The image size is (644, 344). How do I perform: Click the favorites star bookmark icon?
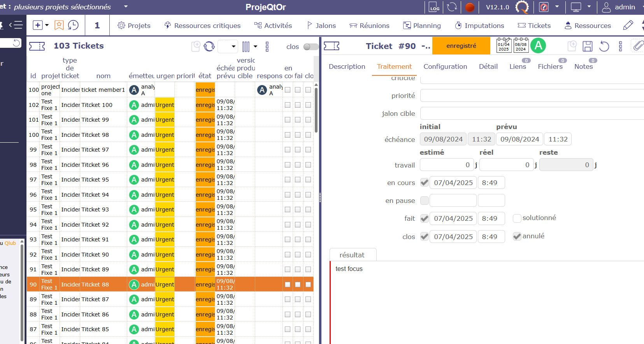point(59,25)
